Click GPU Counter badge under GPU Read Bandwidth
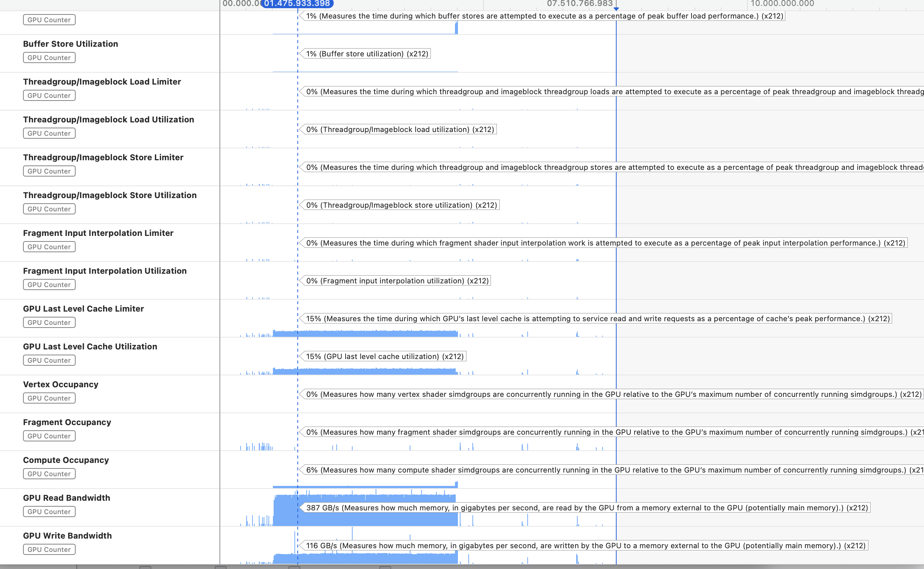This screenshot has width=924, height=569. (x=49, y=512)
